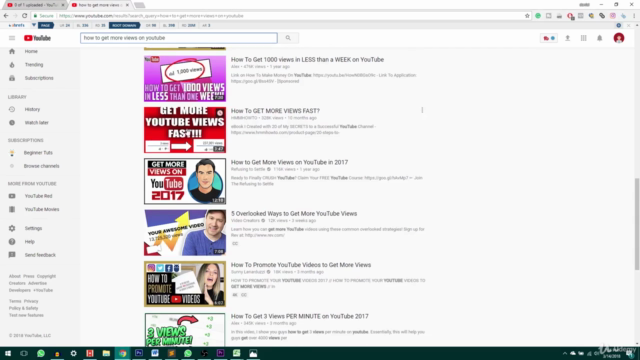Click the paperclip link extension icon
The width and height of the screenshot is (640, 360).
click(x=602, y=16)
